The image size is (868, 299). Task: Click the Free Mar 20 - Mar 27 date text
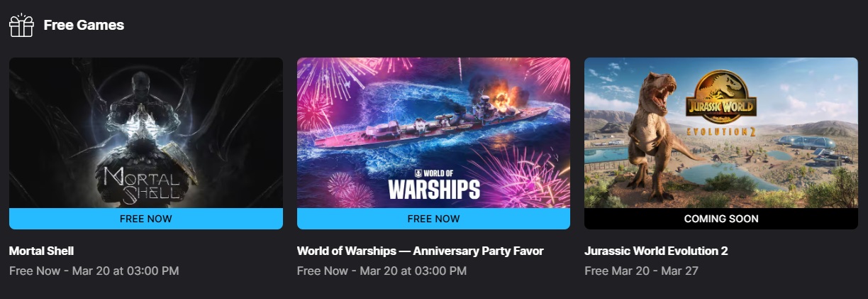click(642, 271)
